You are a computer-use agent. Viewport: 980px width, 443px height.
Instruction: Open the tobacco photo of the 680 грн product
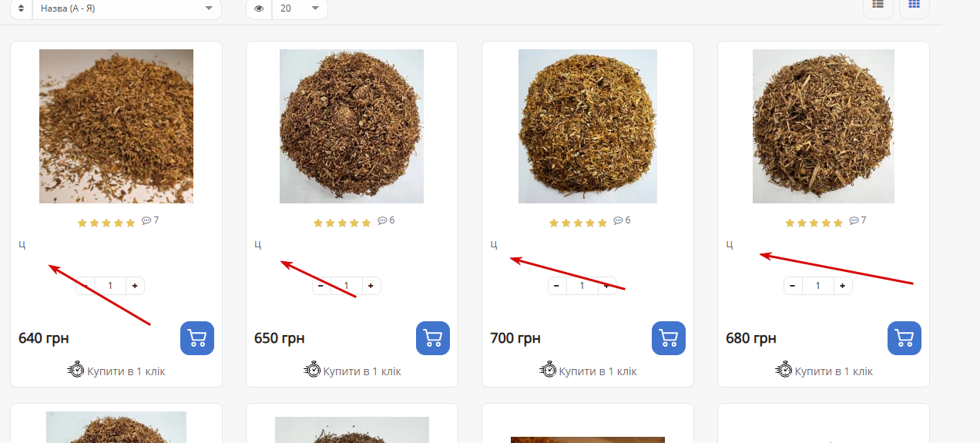click(x=824, y=126)
